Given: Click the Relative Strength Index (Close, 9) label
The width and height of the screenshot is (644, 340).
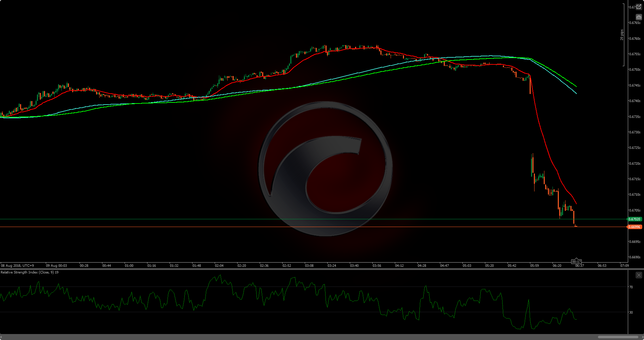Looking at the screenshot, I should tap(30, 272).
